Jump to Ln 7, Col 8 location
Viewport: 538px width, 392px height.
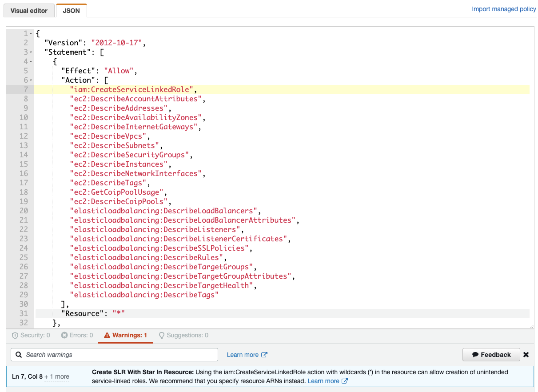pyautogui.click(x=27, y=376)
